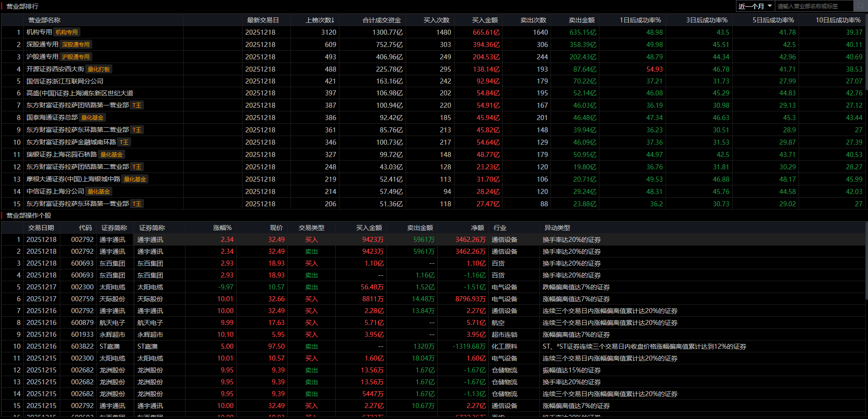868x419 pixels.
Task: Click the 量化基金 tag beside 国泰海通证券总部
Action: [92, 118]
